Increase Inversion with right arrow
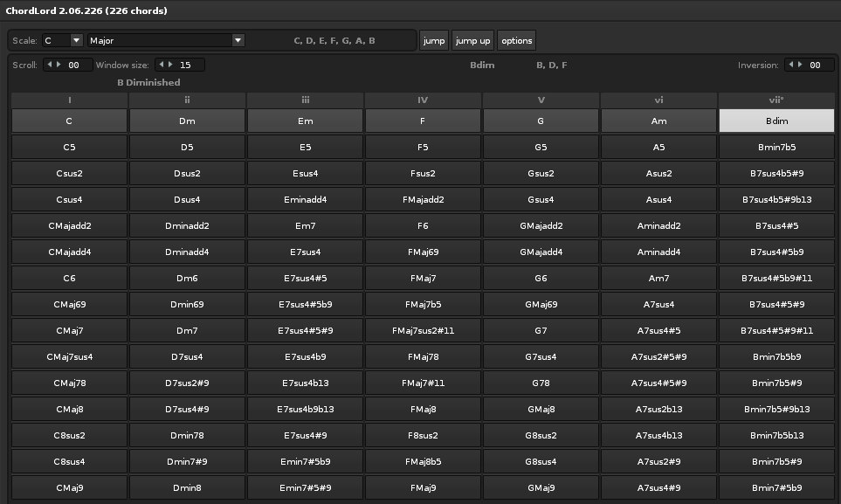This screenshot has height=504, width=841. [800, 65]
